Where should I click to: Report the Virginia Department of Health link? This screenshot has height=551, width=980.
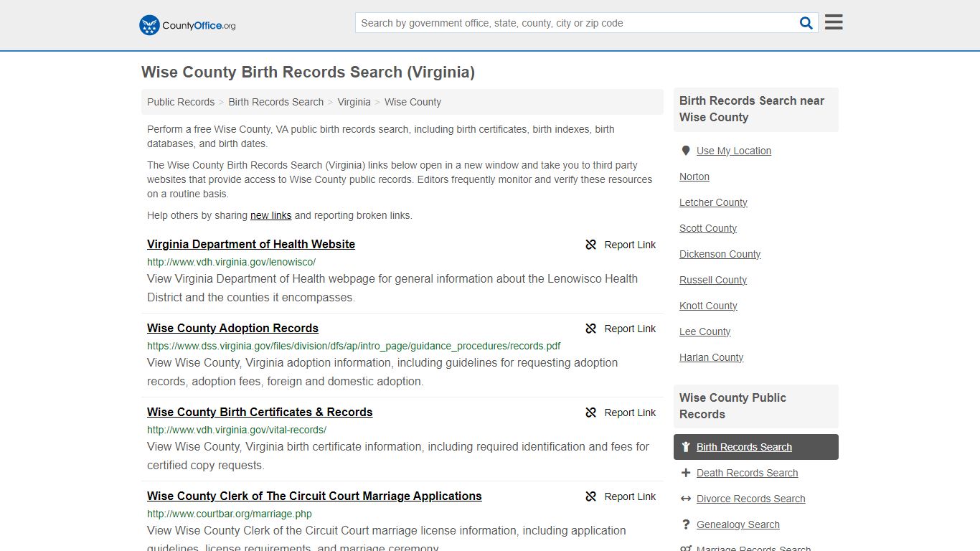click(x=621, y=245)
